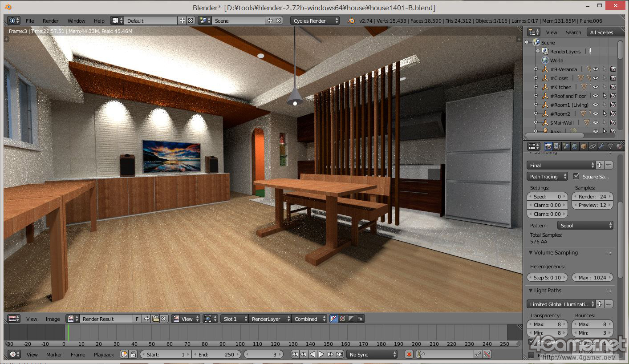Hide #9-Veranda with its eye icon
The height and width of the screenshot is (364, 629).
pyautogui.click(x=596, y=69)
